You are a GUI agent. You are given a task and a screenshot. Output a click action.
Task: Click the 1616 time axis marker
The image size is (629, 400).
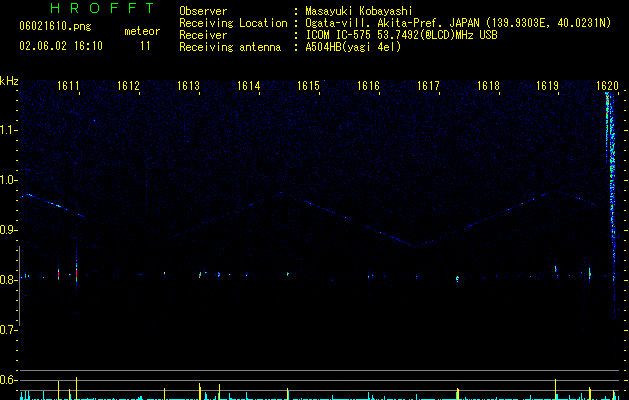point(368,86)
